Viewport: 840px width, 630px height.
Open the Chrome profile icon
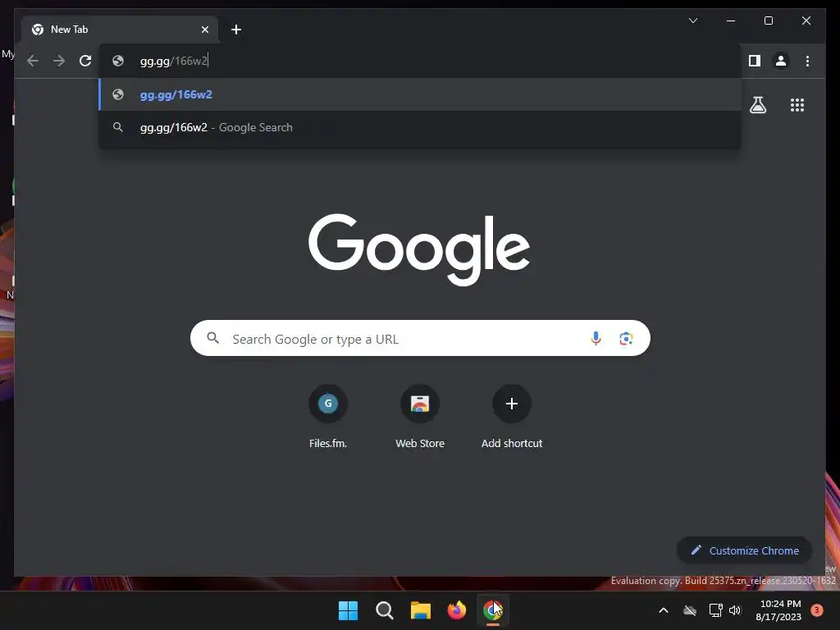coord(781,61)
